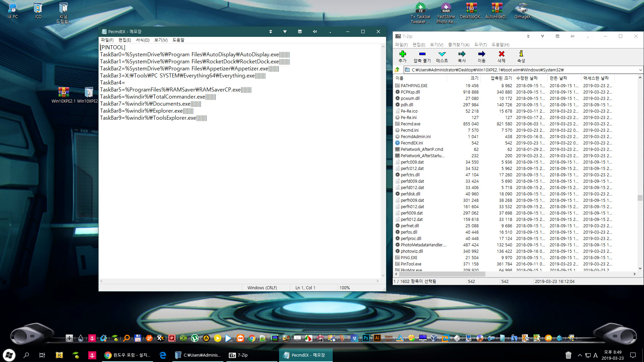Select PecmdAdmin.ini in the 7-Zip list

(416, 136)
